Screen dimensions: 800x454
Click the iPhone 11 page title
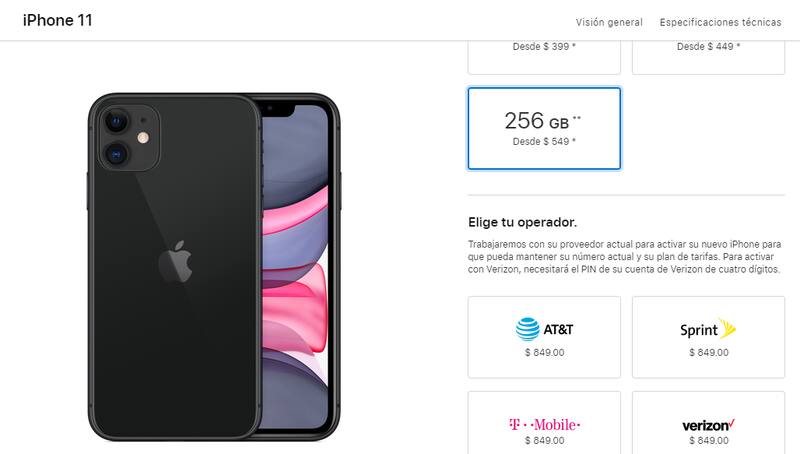click(58, 20)
